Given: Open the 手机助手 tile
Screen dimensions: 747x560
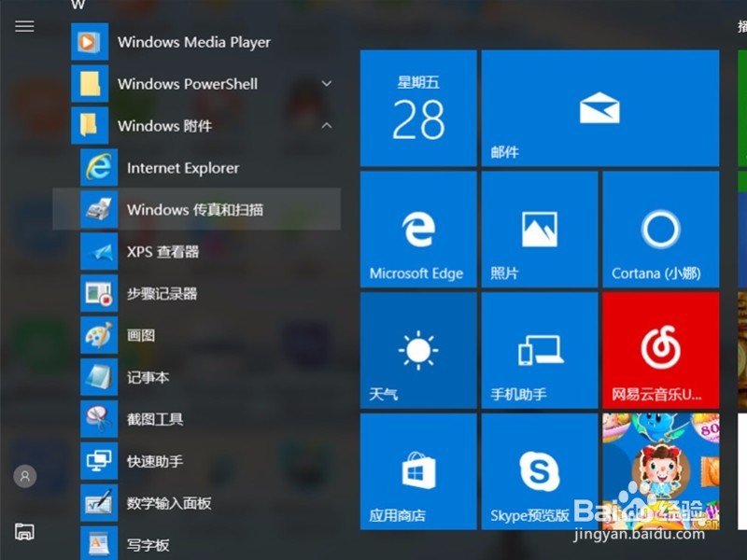Looking at the screenshot, I should click(540, 351).
